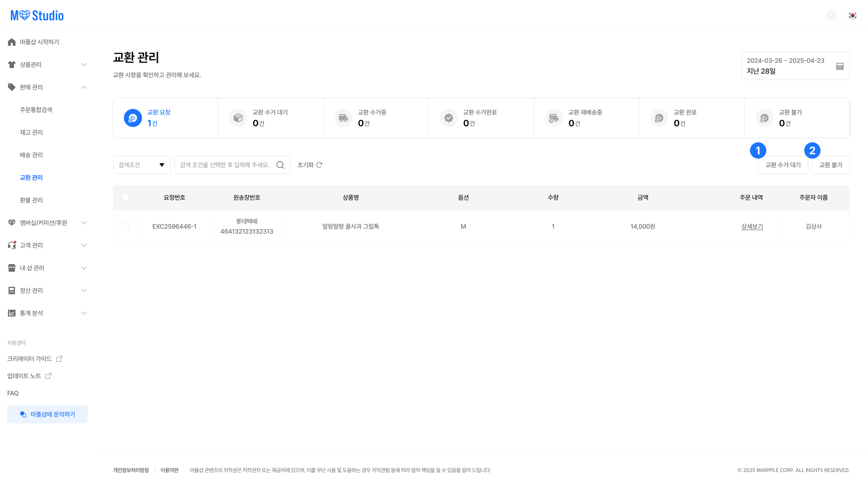
Task: Click the search magnifier icon
Action: (280, 165)
